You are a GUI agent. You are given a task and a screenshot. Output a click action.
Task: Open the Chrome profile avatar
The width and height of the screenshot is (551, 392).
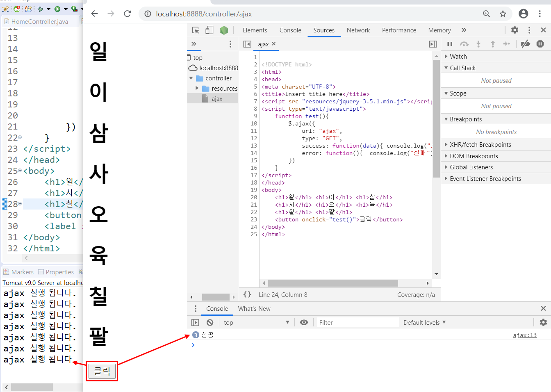524,14
